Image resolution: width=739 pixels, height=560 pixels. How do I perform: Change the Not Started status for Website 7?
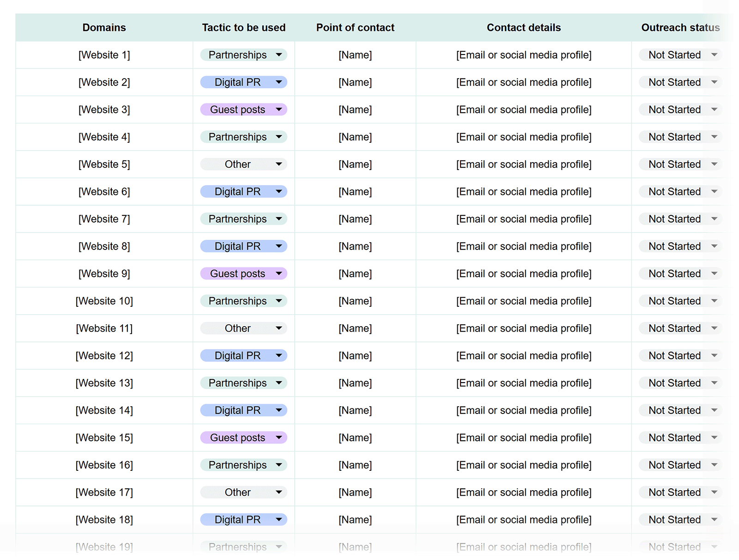click(x=680, y=219)
